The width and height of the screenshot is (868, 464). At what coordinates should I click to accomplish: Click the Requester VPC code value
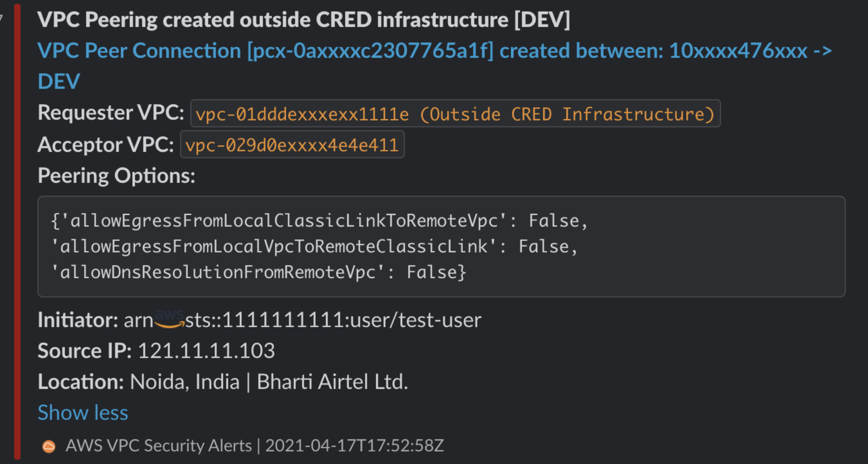[455, 114]
